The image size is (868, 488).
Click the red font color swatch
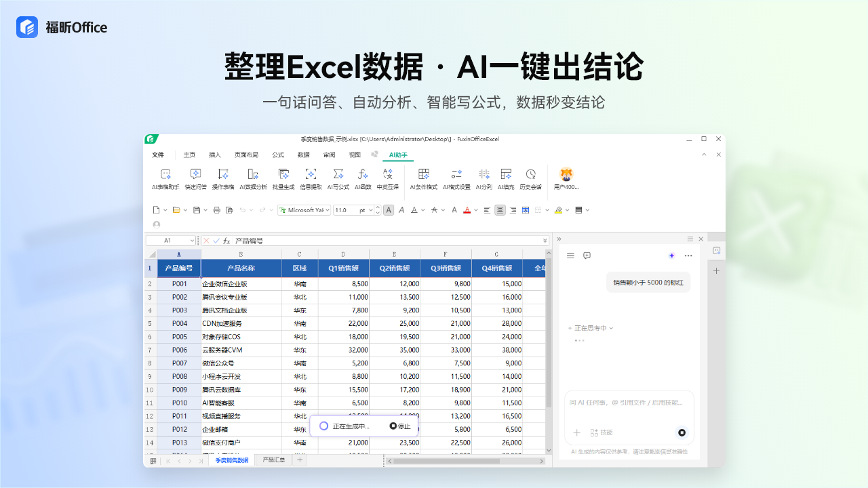click(467, 210)
